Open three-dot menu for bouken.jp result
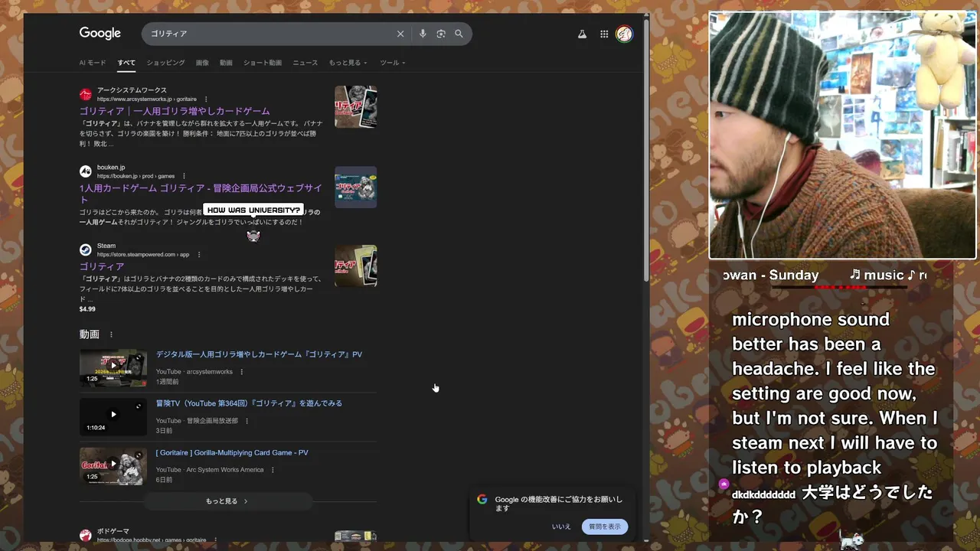 tap(184, 176)
